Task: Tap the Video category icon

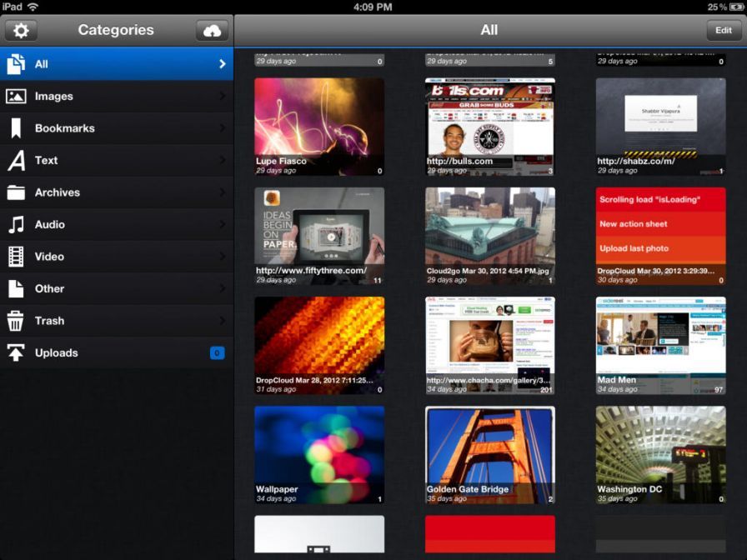Action: click(15, 257)
